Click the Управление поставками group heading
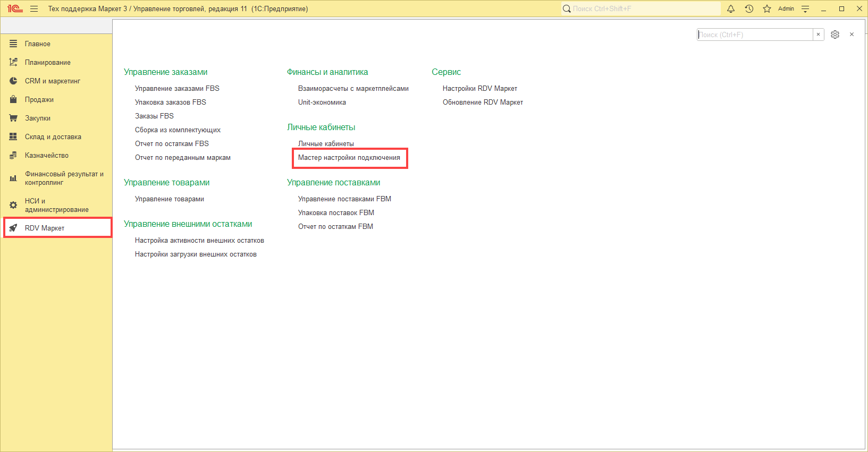The width and height of the screenshot is (868, 452). pos(334,182)
